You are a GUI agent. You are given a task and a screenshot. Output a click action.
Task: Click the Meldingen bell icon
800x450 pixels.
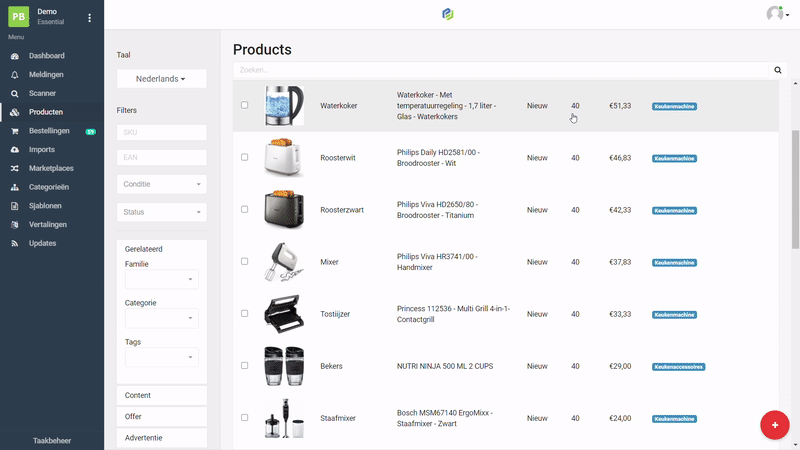pyautogui.click(x=14, y=75)
